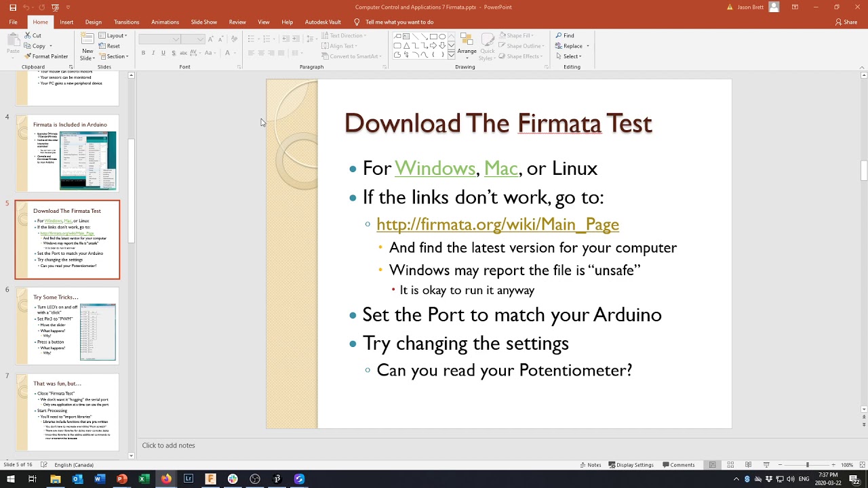
Task: Select the oval shape in gallery
Action: (441, 37)
